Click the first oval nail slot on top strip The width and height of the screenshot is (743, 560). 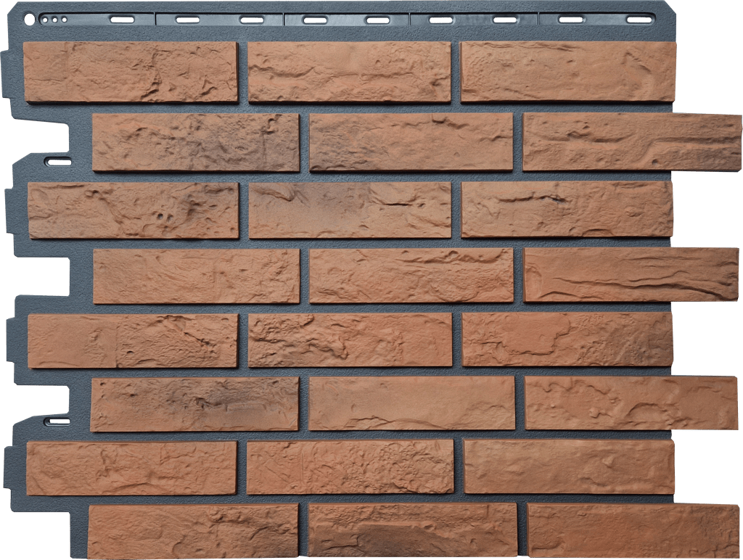[x=123, y=20]
